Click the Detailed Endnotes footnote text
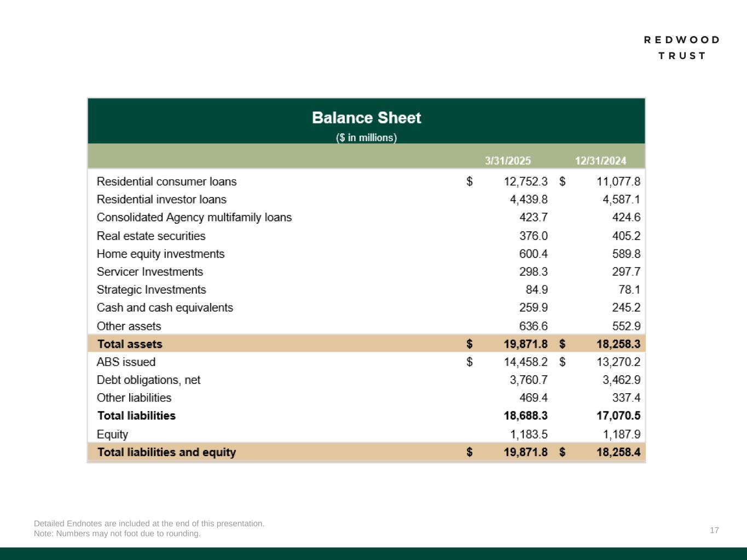 click(x=149, y=523)
